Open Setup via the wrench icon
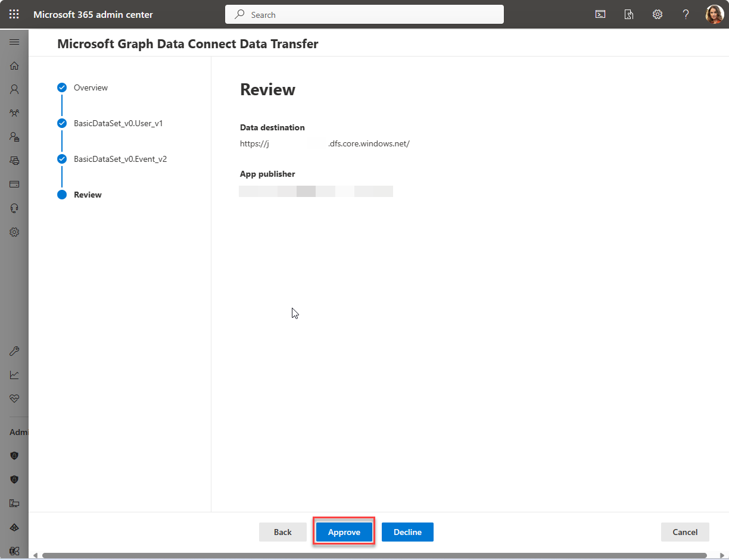This screenshot has height=560, width=729. pos(14,351)
